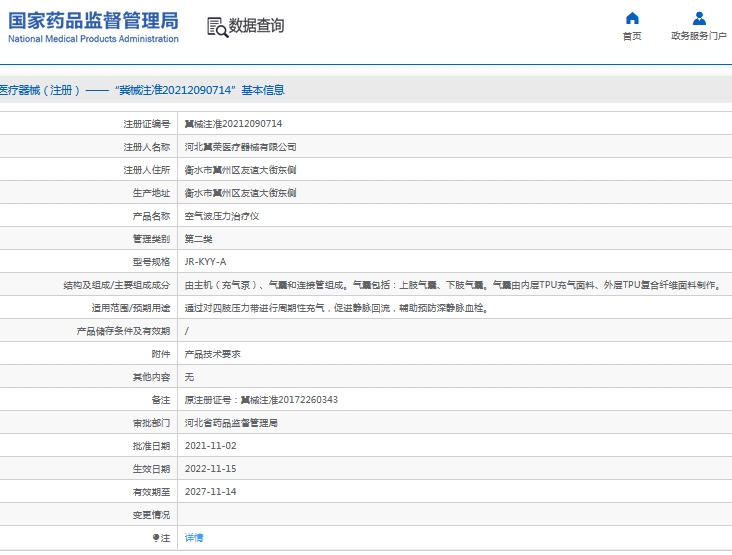Select effective date 2022-11-15
The width and height of the screenshot is (732, 555).
[211, 469]
